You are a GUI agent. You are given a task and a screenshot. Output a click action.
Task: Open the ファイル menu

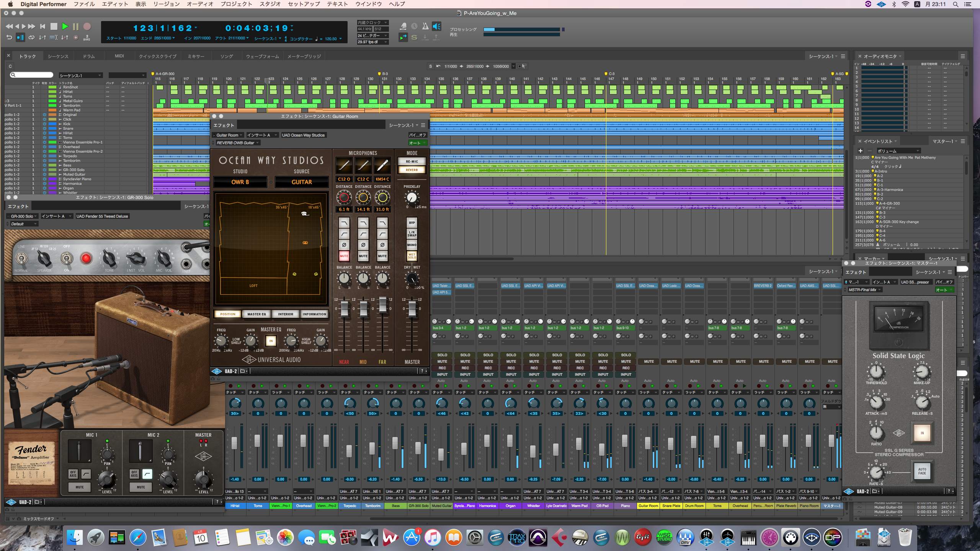(84, 4)
